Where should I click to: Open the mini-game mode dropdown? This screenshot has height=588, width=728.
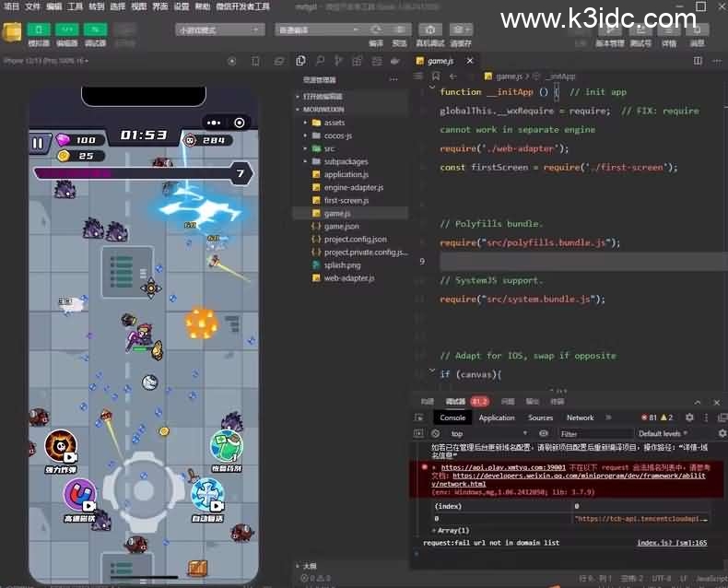click(220, 29)
